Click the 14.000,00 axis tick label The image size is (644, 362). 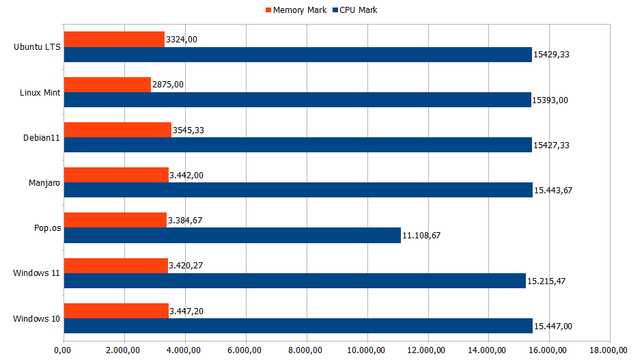coord(487,350)
